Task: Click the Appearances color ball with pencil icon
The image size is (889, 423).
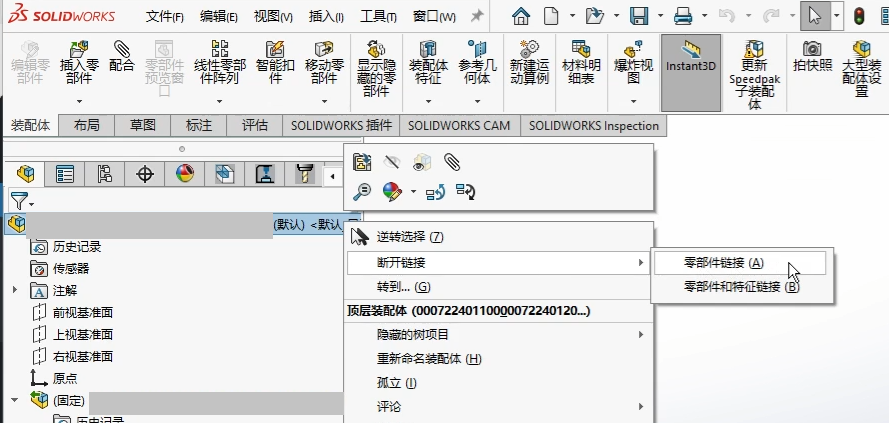Action: pos(392,192)
